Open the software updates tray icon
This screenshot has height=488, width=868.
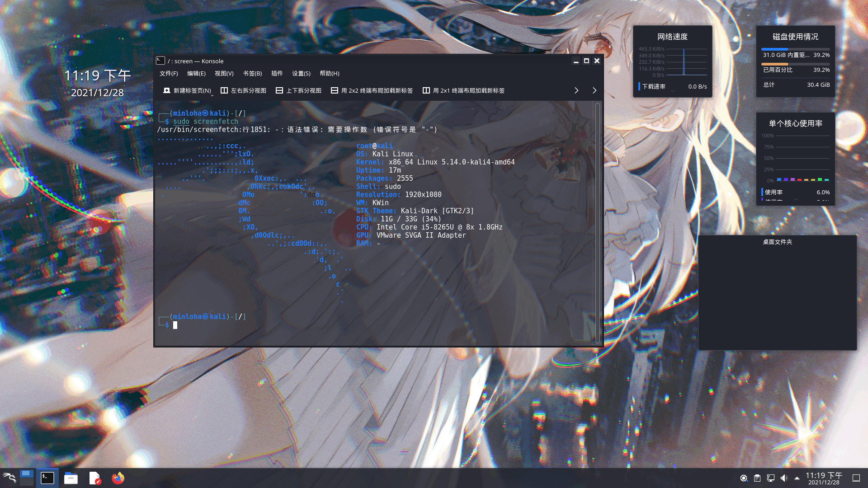coord(744,478)
